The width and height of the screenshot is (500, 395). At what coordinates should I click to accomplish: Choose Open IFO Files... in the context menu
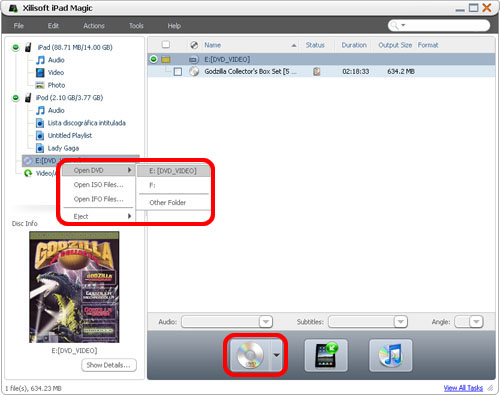(x=99, y=199)
